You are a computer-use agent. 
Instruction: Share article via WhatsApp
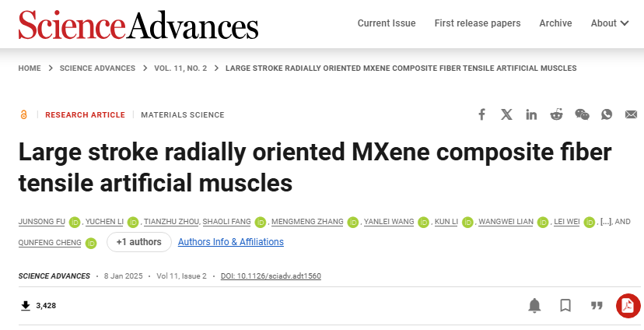(x=607, y=114)
